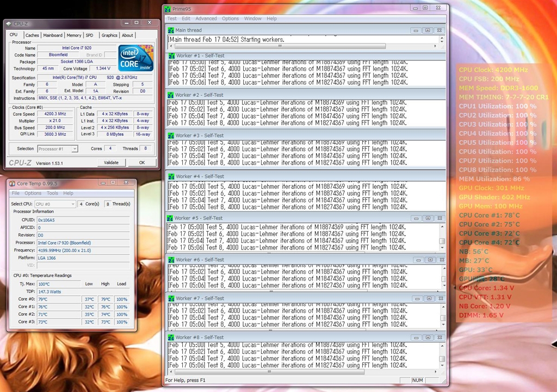Click the Worker #1 Self-Test window icon
Screen dimensions: 557x392
pos(171,56)
